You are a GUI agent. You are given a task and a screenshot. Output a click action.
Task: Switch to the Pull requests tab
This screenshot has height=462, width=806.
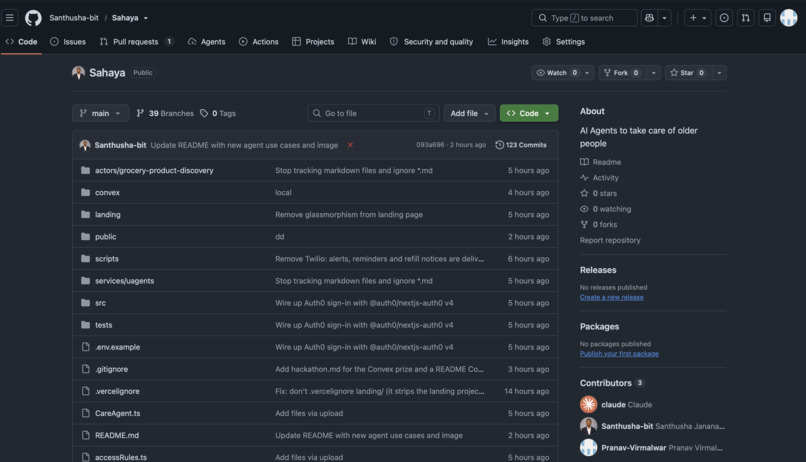coord(136,42)
